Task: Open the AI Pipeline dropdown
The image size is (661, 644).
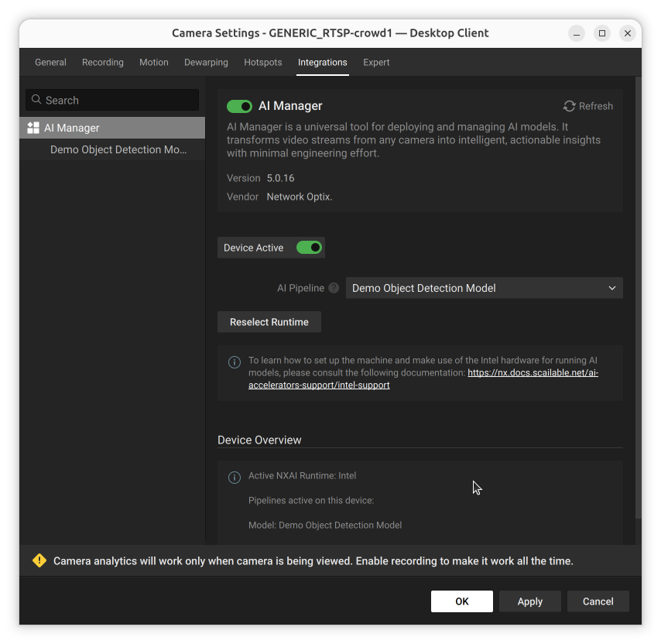Action: click(484, 288)
